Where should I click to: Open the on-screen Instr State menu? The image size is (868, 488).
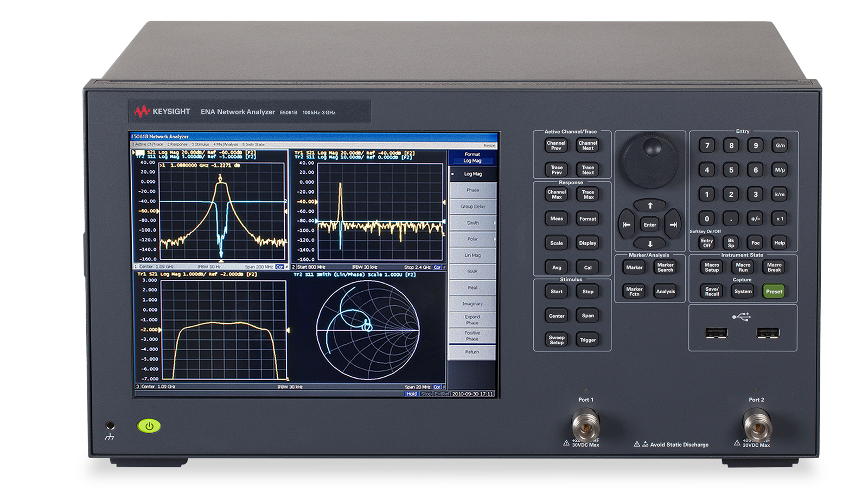click(x=253, y=144)
